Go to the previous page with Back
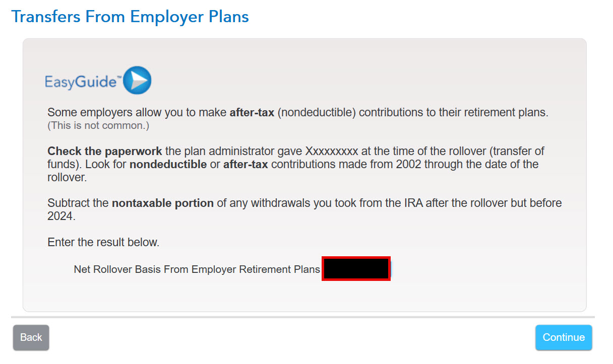The height and width of the screenshot is (364, 613). point(31,337)
